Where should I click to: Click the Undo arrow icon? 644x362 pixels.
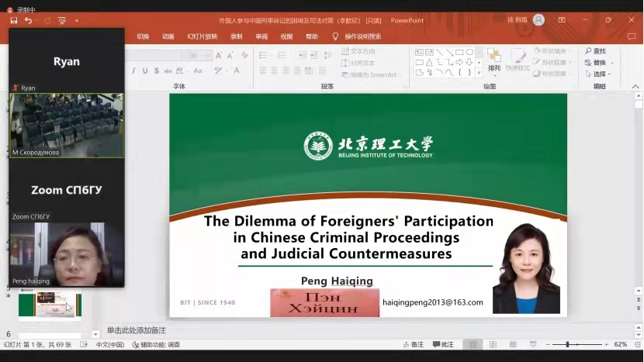(x=28, y=20)
